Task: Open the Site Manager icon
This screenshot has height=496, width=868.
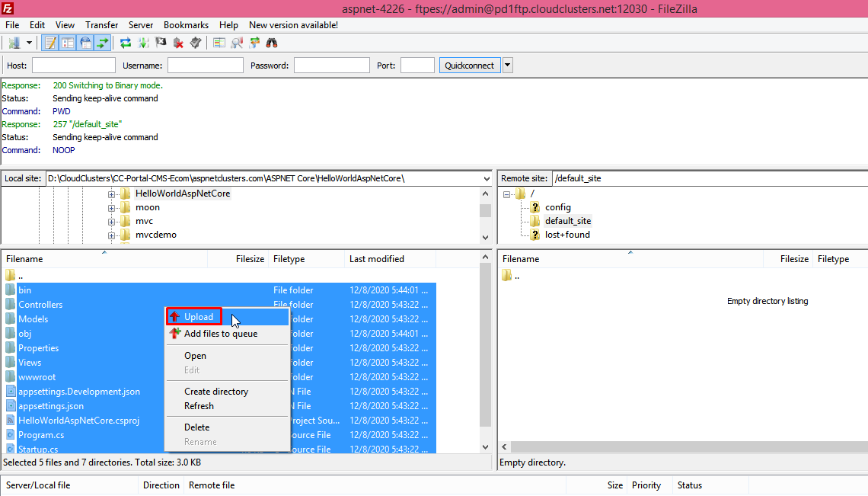Action: pyautogui.click(x=14, y=43)
